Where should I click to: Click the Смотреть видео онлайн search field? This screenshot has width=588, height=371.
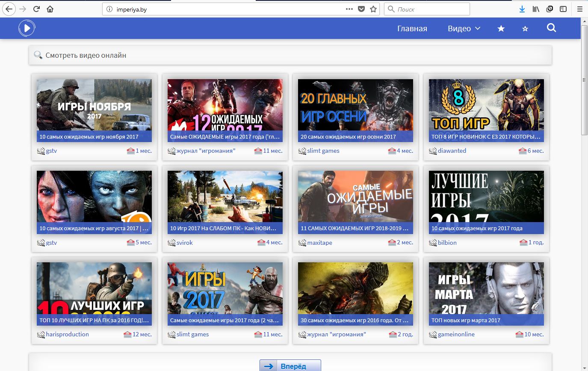(x=290, y=55)
